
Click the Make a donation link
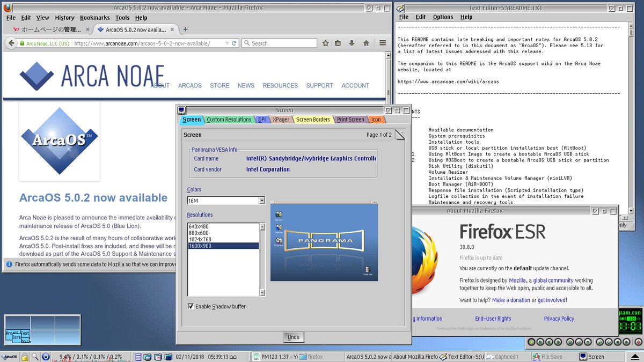511,300
